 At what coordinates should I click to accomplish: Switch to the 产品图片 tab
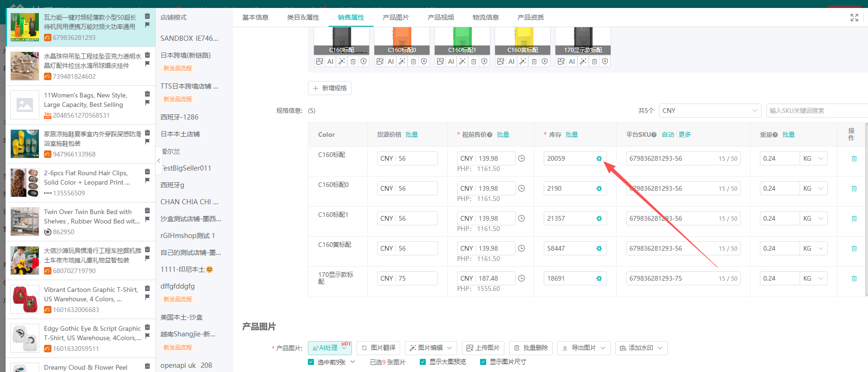[x=395, y=17]
